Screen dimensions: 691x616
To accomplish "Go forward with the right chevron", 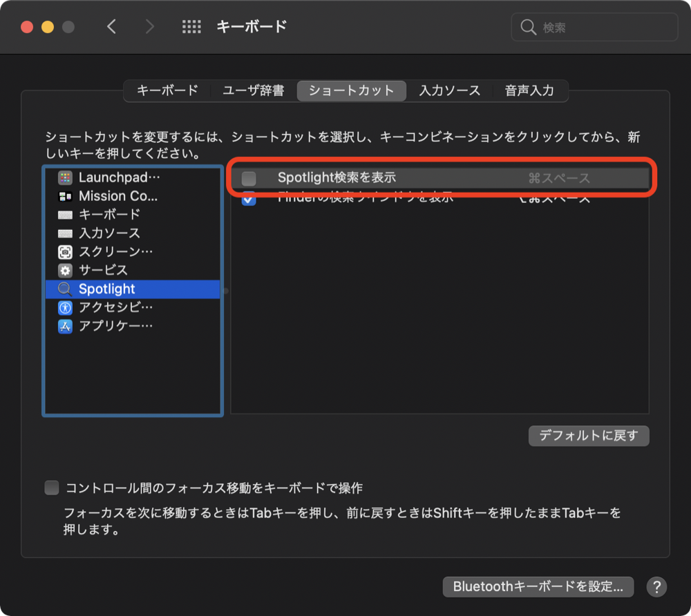I will 150,27.
